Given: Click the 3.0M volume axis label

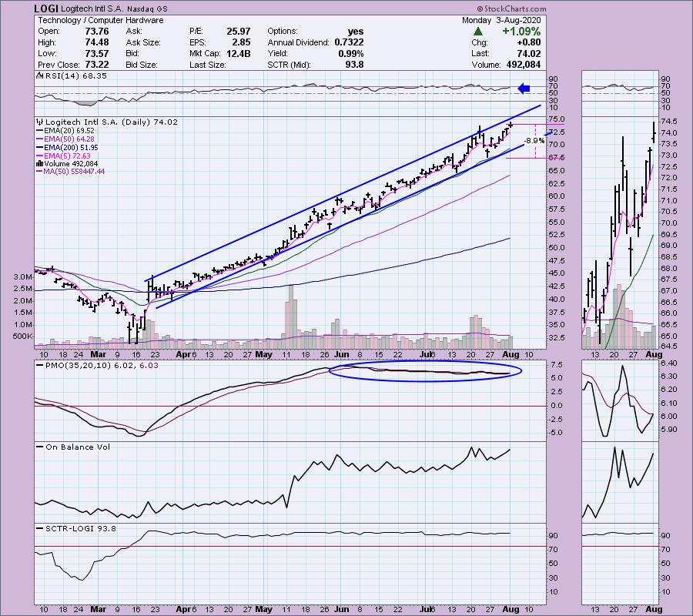Looking at the screenshot, I should pos(23,277).
